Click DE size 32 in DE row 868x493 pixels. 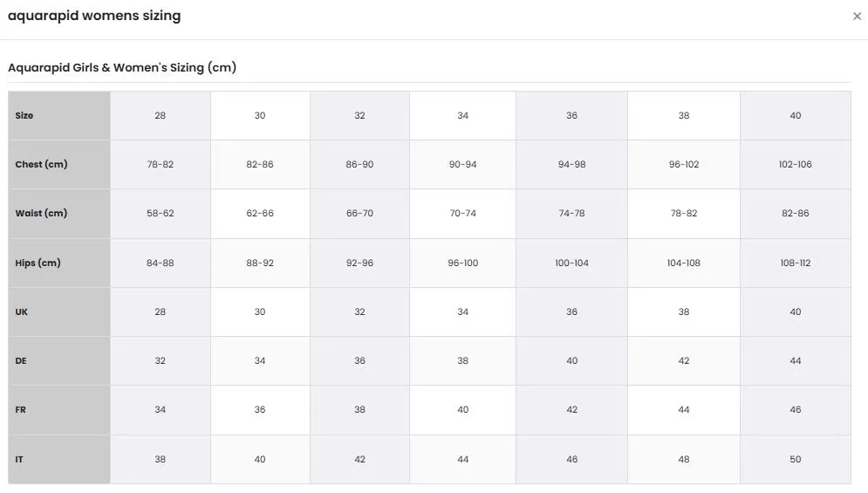[160, 360]
